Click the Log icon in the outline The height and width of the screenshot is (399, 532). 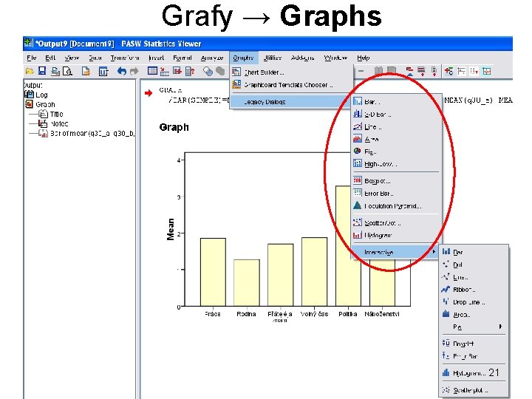29,95
